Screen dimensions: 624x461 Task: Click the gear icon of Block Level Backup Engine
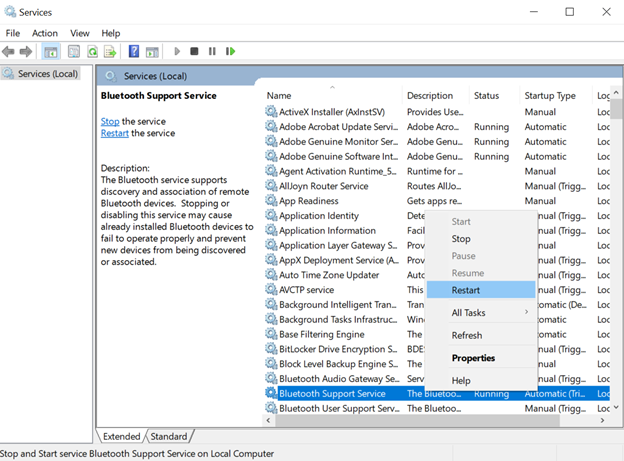pos(271,363)
